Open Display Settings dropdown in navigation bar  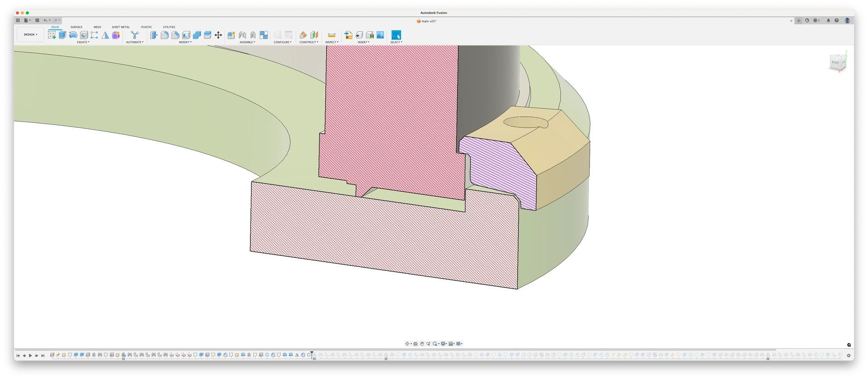point(444,344)
